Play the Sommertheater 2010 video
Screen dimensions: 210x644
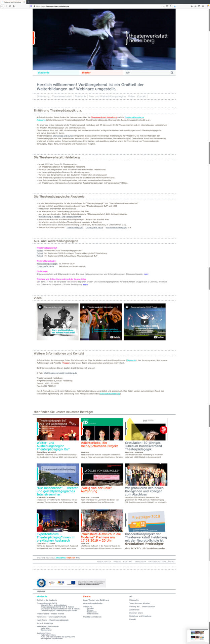144,322
